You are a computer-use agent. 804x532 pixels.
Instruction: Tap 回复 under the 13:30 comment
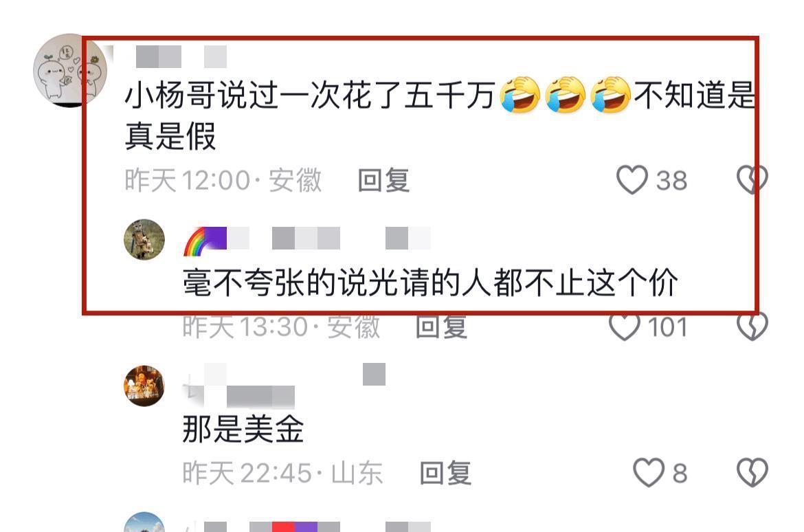[x=441, y=326]
